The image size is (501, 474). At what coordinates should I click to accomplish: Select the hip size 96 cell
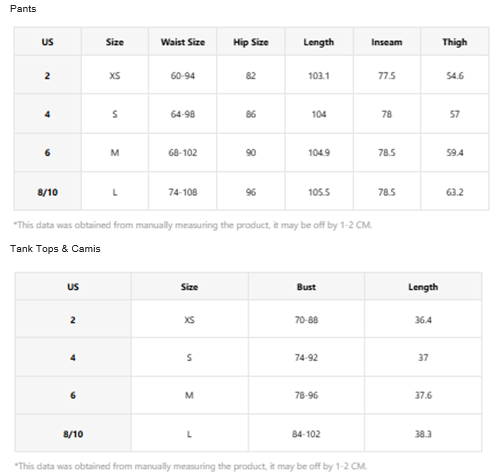click(x=251, y=192)
